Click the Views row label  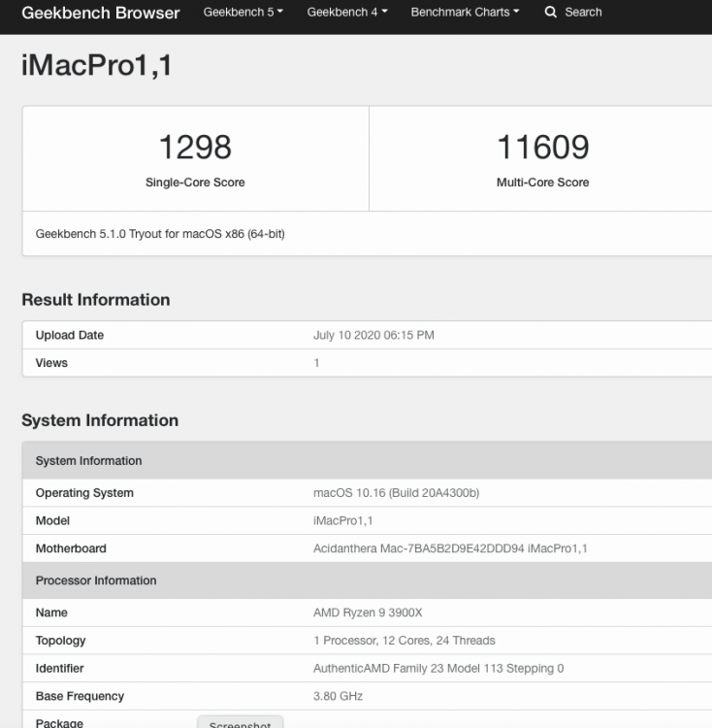click(51, 363)
